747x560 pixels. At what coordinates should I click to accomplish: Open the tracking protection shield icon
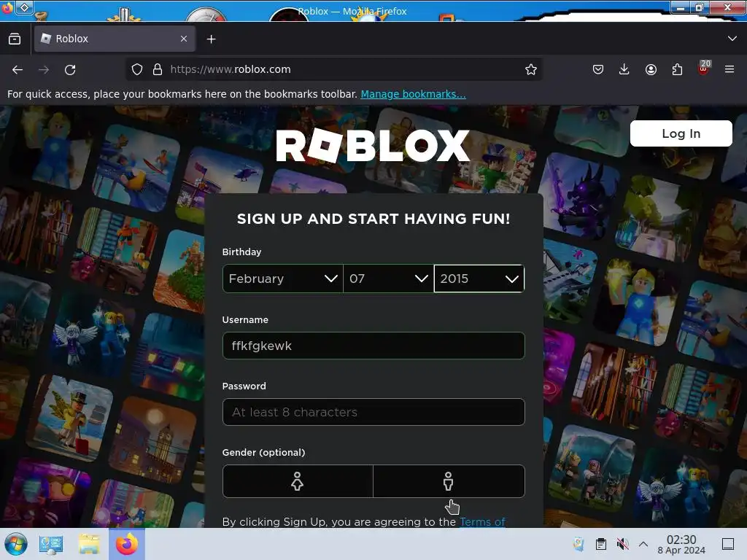tap(137, 69)
